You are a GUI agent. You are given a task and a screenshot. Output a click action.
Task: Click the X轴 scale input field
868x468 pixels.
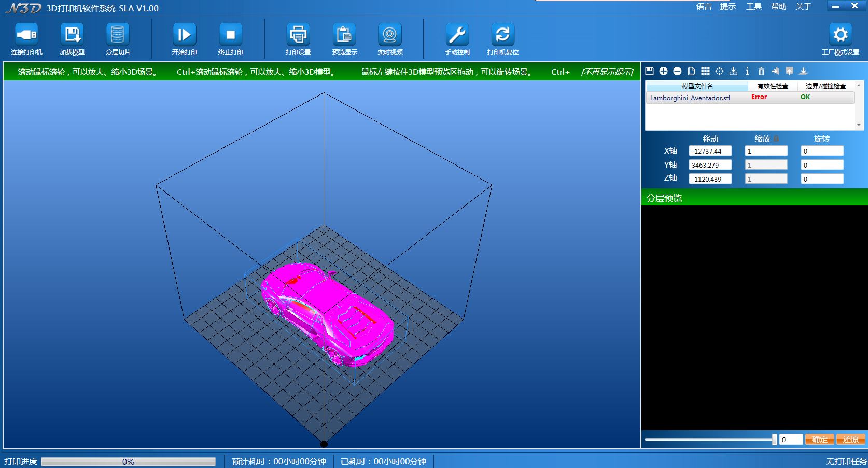click(x=766, y=151)
